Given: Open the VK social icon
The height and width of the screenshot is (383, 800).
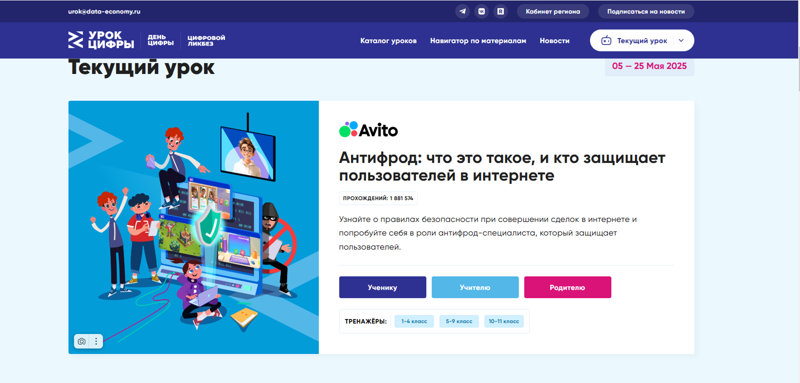Looking at the screenshot, I should 482,11.
